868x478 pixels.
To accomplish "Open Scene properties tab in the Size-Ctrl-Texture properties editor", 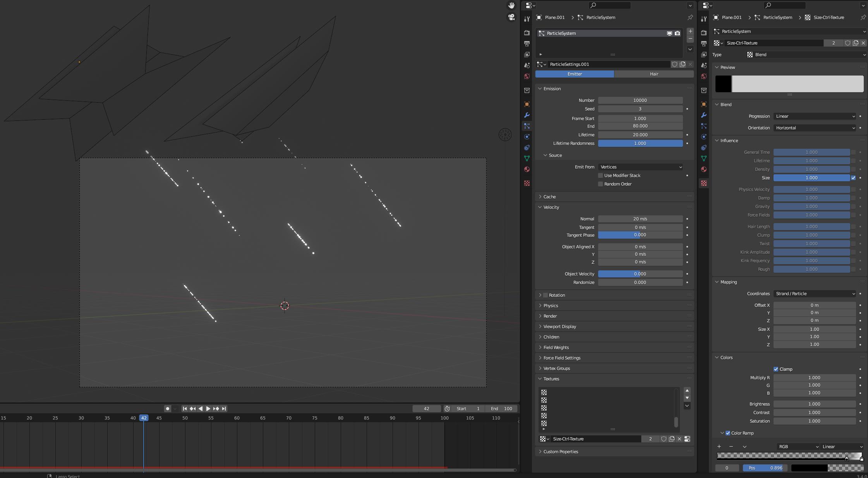I will click(x=703, y=65).
